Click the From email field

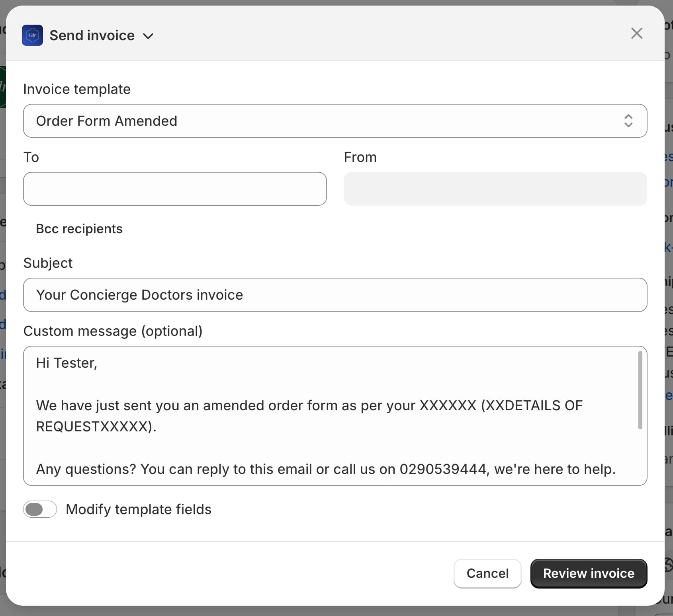(x=495, y=189)
